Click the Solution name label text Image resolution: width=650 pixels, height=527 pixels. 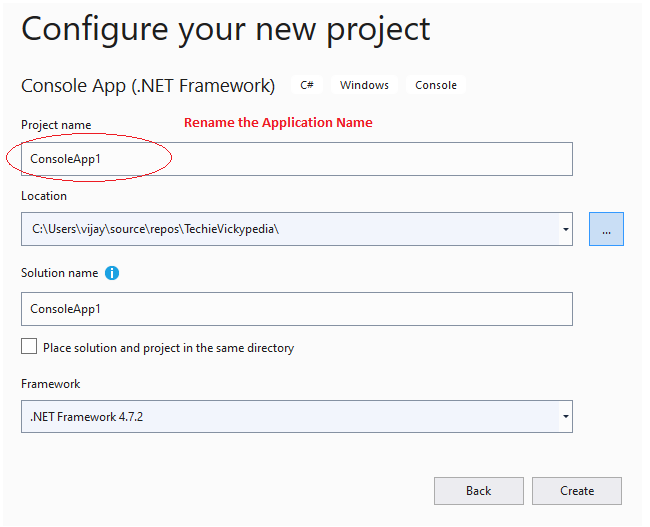click(x=59, y=273)
